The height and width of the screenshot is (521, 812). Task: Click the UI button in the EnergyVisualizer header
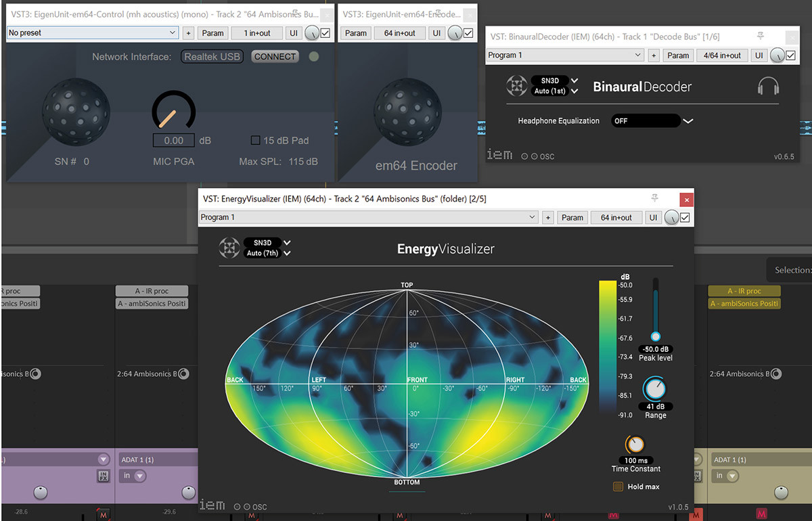pos(653,217)
